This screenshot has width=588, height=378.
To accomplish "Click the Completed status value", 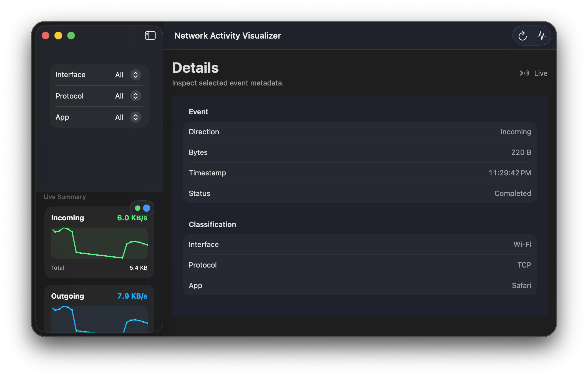I will pyautogui.click(x=512, y=193).
